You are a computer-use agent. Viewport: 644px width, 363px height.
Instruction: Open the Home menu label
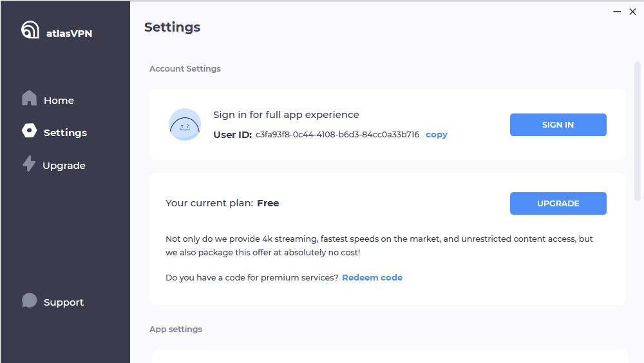(59, 101)
